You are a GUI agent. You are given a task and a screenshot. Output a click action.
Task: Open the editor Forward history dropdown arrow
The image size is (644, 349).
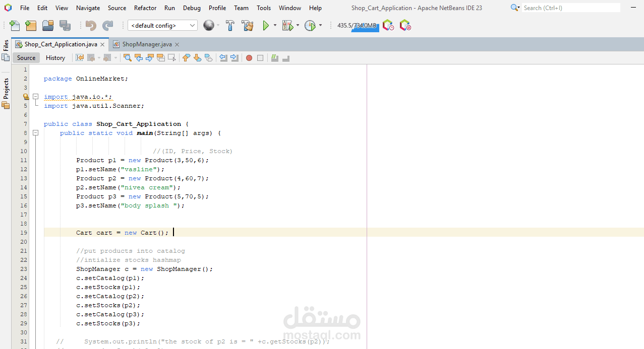[x=115, y=58]
